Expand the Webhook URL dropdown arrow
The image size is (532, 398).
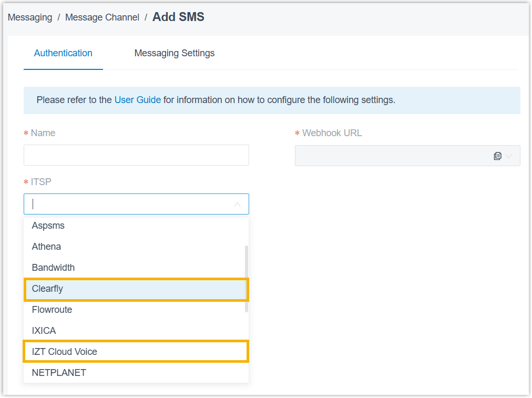(x=508, y=156)
